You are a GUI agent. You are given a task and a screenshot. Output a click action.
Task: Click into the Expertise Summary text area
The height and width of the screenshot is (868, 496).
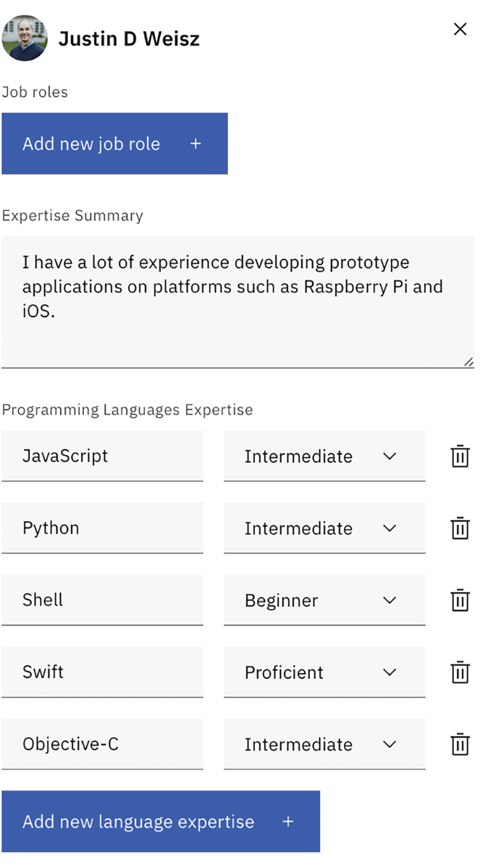[238, 301]
